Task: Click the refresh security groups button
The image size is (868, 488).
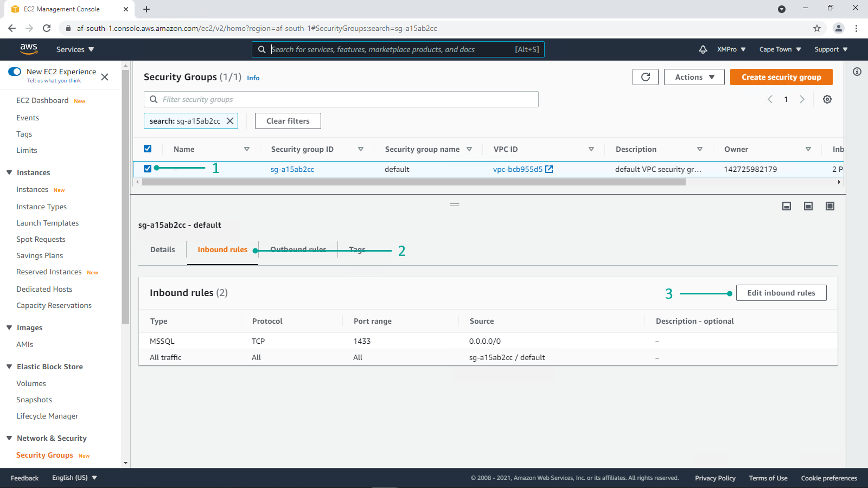Action: click(646, 77)
